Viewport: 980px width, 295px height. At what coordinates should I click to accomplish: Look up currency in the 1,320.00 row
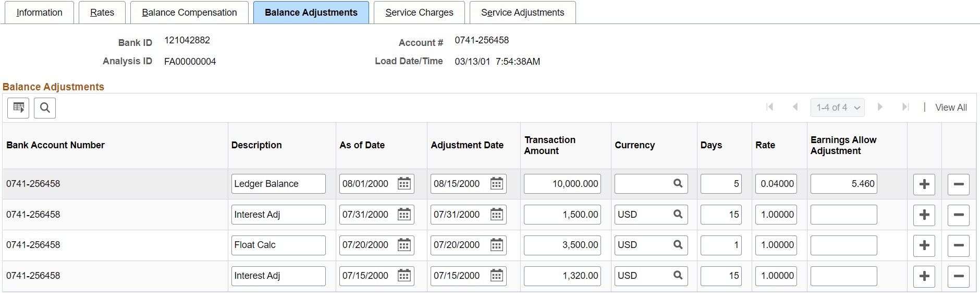click(x=678, y=276)
